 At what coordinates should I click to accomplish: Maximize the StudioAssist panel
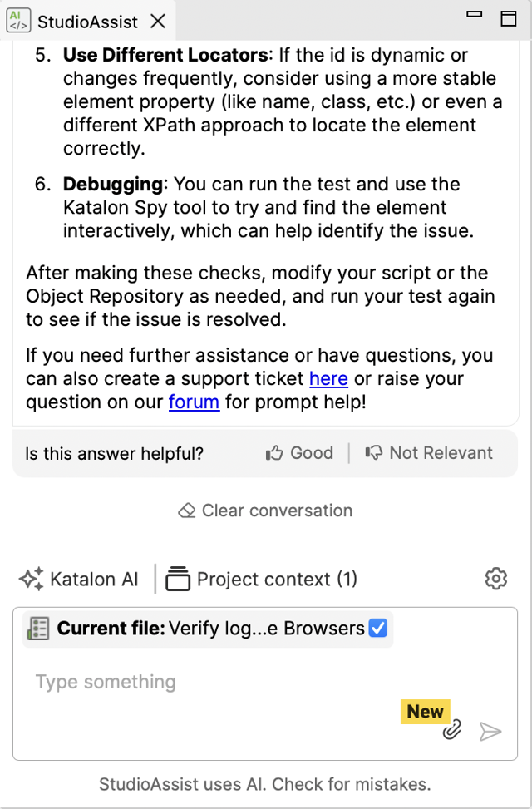[508, 18]
